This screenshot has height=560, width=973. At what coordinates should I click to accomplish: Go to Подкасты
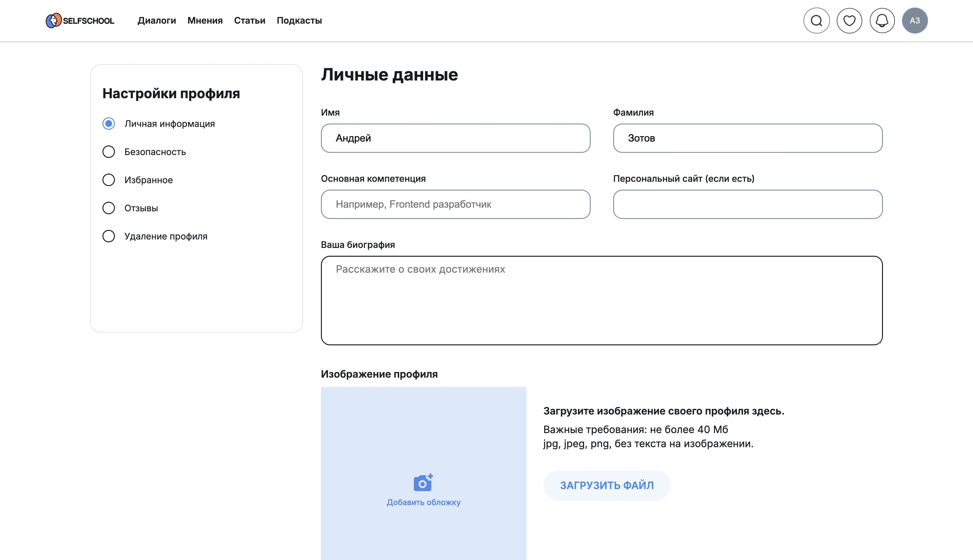pos(299,20)
